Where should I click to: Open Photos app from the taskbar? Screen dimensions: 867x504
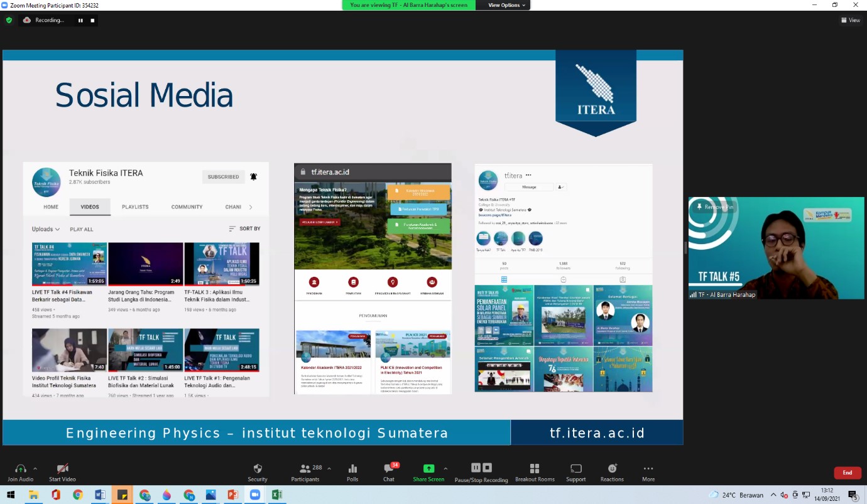[210, 495]
